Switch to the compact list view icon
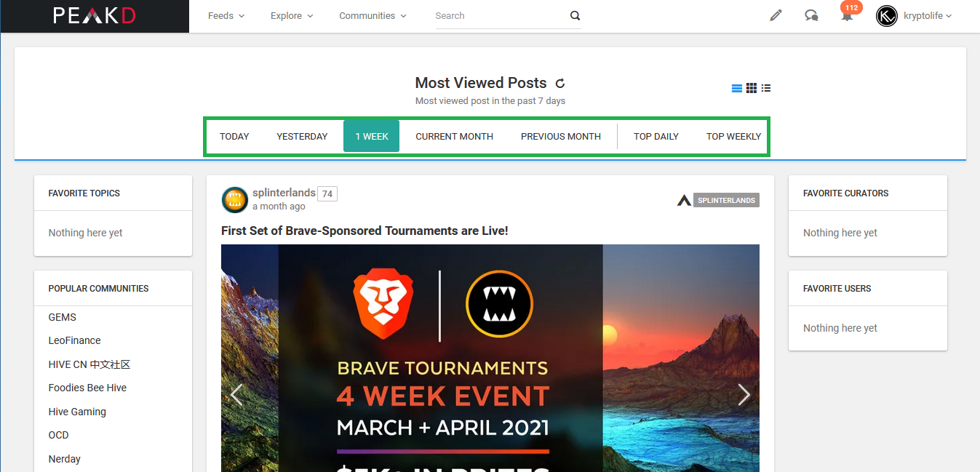 (x=766, y=88)
